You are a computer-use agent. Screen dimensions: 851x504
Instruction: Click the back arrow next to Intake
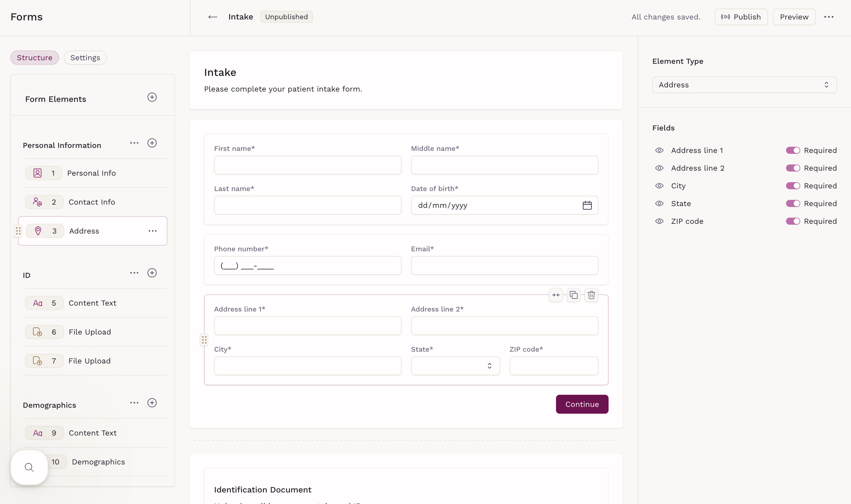pyautogui.click(x=213, y=17)
